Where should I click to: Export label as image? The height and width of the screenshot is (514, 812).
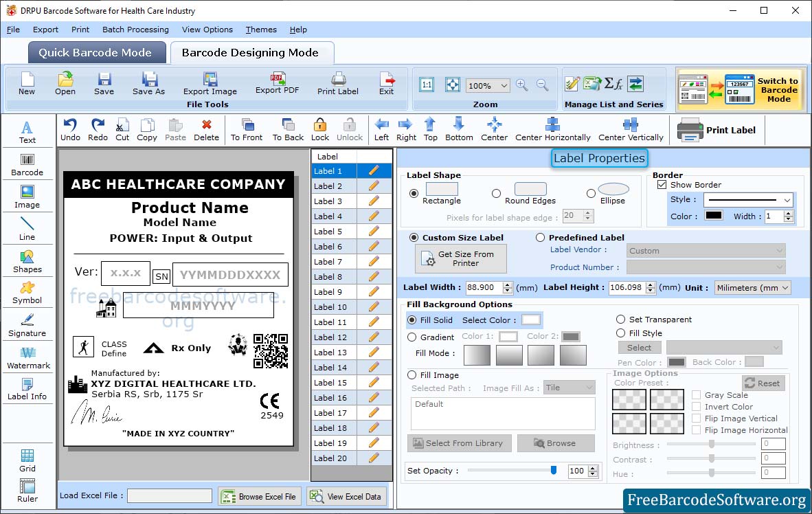click(210, 84)
